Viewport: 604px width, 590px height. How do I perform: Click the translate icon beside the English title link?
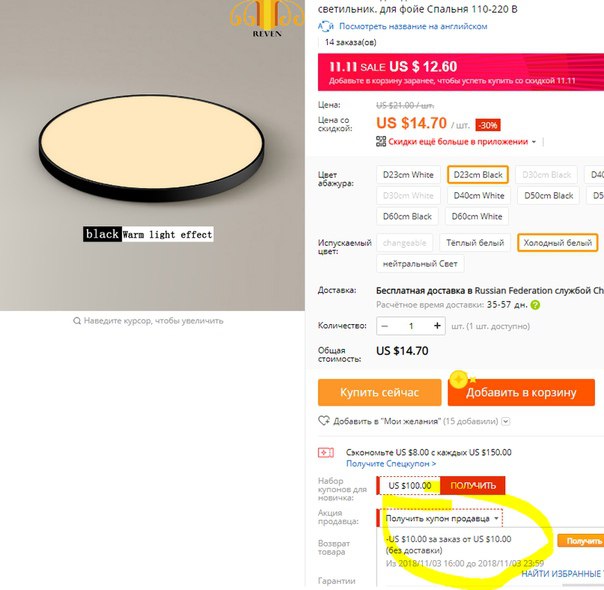tap(326, 27)
